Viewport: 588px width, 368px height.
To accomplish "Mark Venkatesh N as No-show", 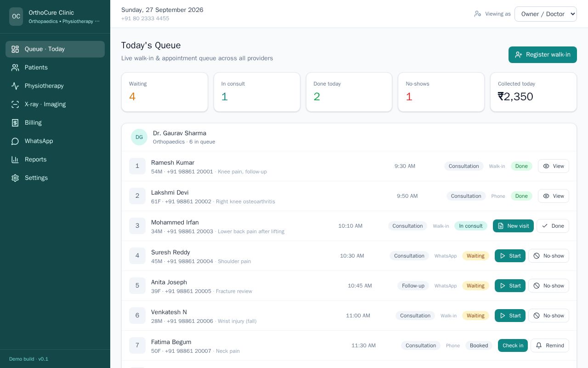I will click(x=548, y=316).
